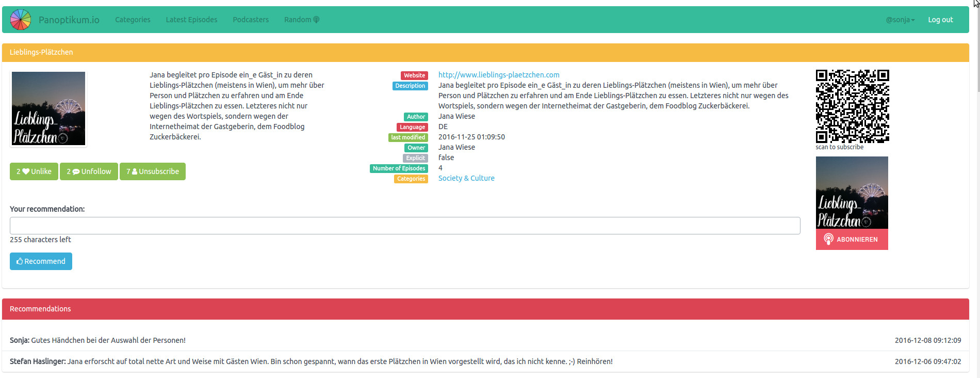Open the lieblings-plaetzchen.com website link
This screenshot has height=378, width=980.
499,75
